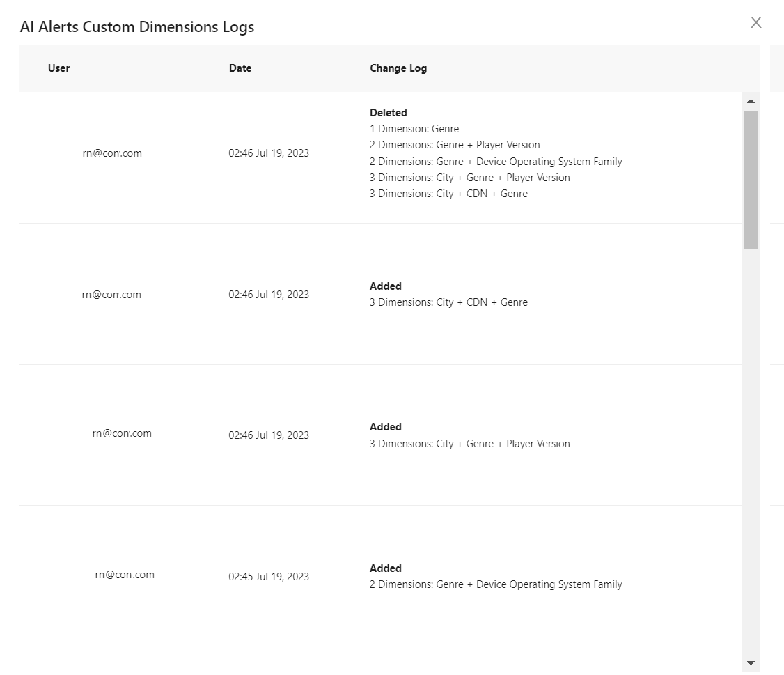Click date in the Deleted log row
This screenshot has width=784, height=675.
tap(269, 153)
